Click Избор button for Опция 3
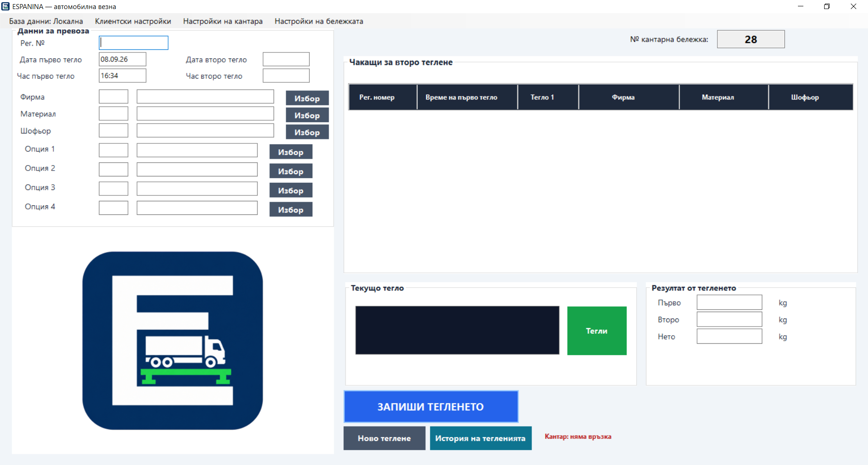The image size is (868, 465). (291, 190)
